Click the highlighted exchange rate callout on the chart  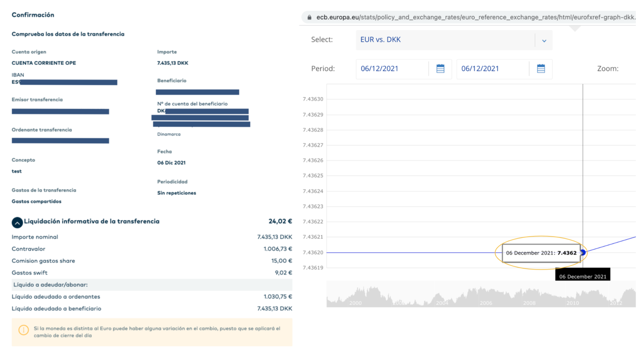coord(541,253)
